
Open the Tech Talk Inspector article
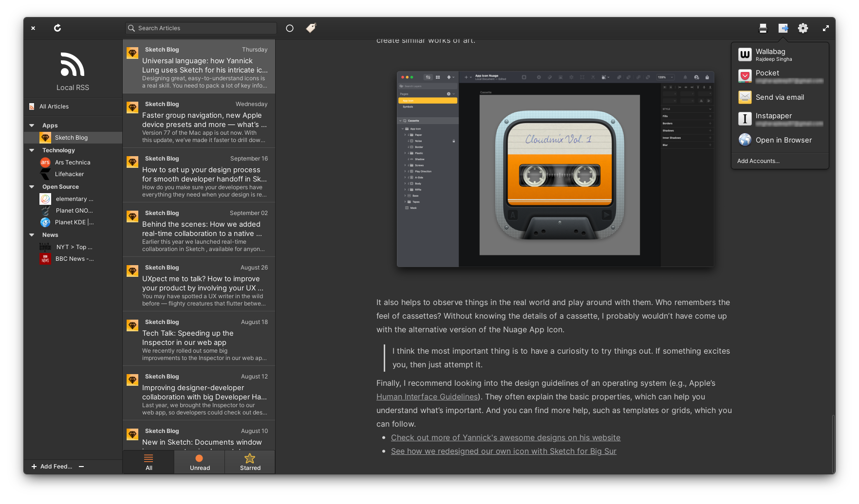tap(199, 339)
